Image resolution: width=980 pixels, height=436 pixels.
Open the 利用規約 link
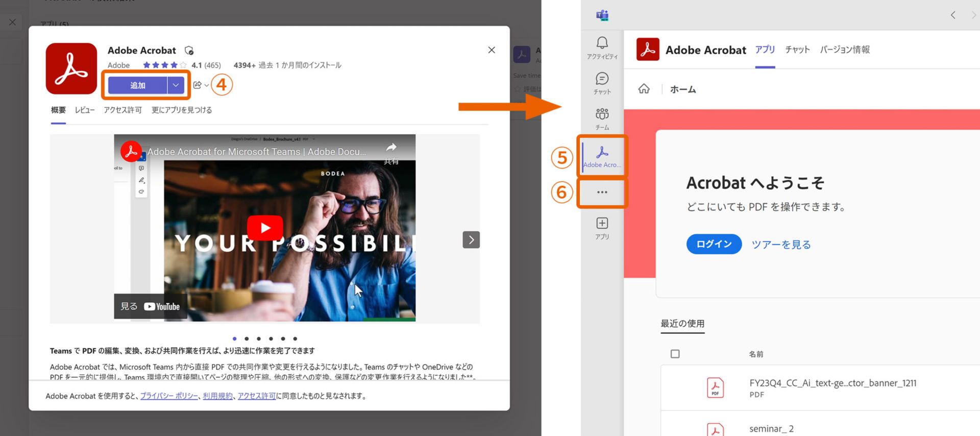click(x=217, y=396)
